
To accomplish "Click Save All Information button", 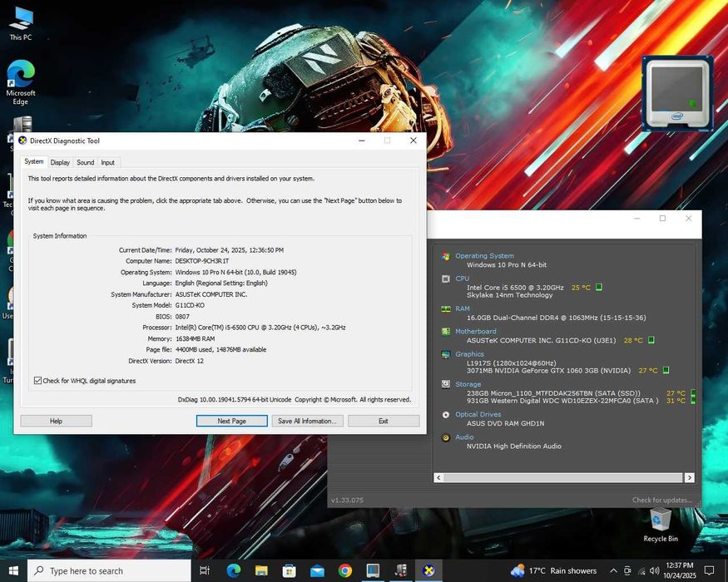I will click(307, 421).
